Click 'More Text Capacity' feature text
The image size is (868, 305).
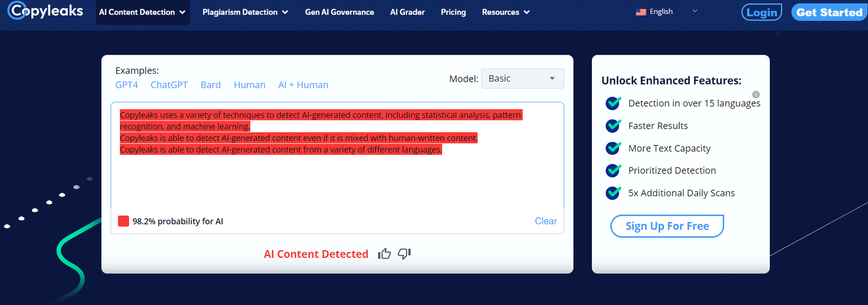pos(669,148)
